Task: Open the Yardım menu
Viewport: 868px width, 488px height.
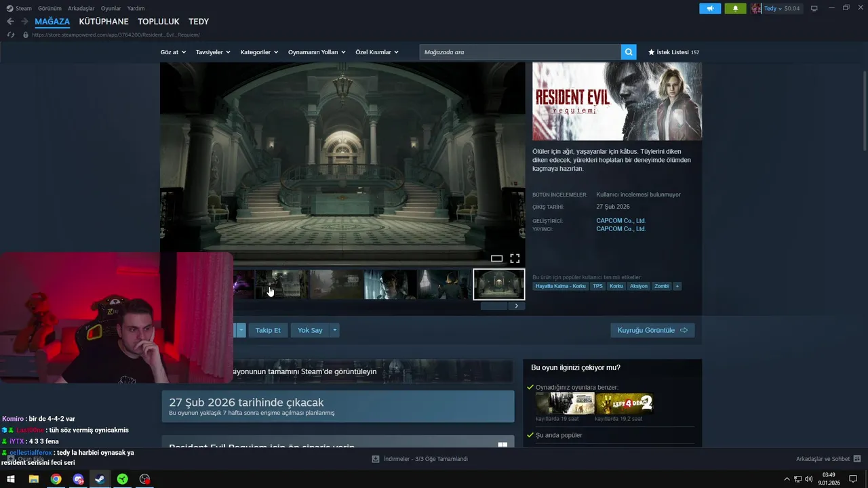Action: coord(136,9)
